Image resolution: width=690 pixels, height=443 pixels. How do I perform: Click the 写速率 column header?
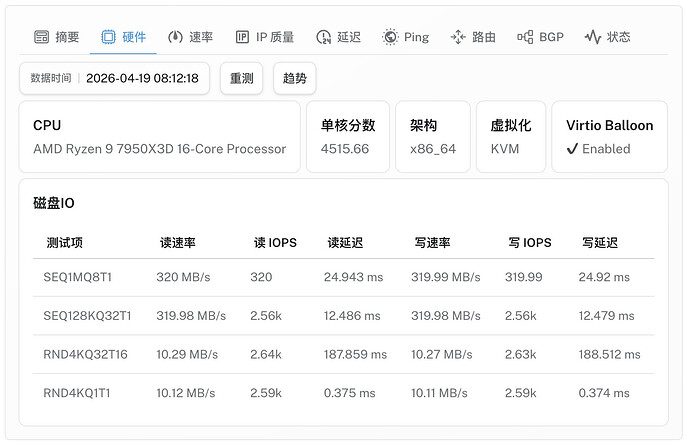click(432, 243)
